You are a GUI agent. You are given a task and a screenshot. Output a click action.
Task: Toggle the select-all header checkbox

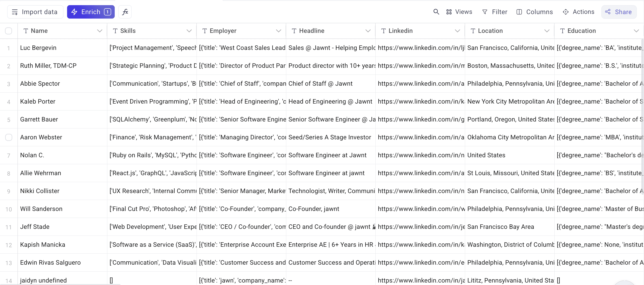click(8, 31)
